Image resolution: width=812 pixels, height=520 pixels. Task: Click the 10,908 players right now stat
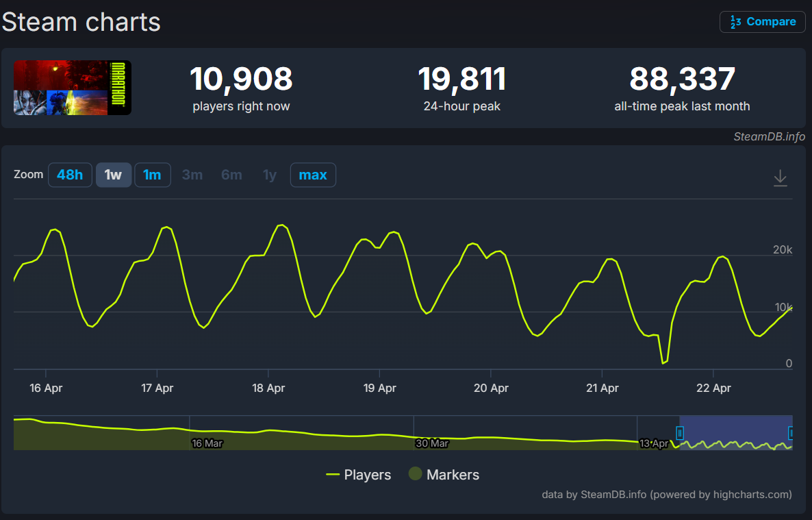[x=241, y=88]
